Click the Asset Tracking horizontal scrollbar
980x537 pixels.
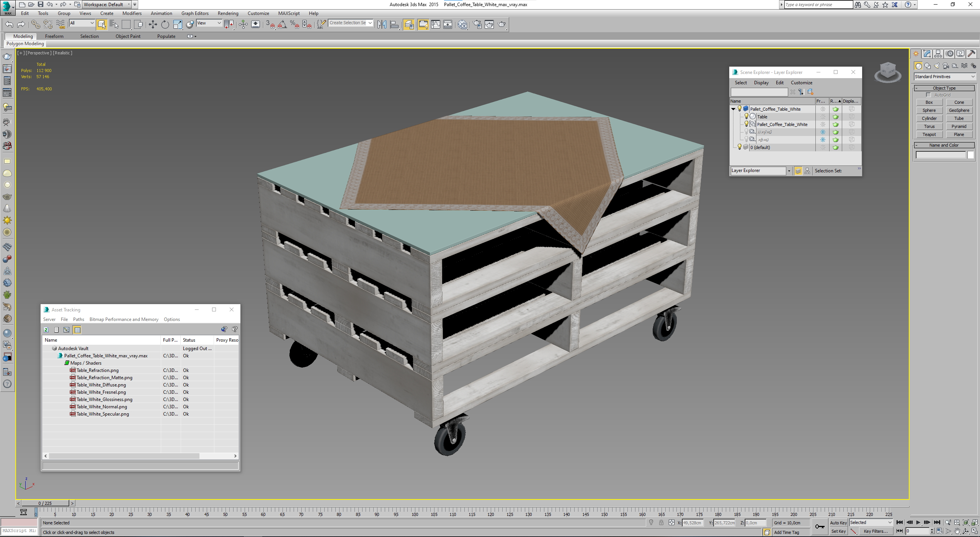(124, 456)
